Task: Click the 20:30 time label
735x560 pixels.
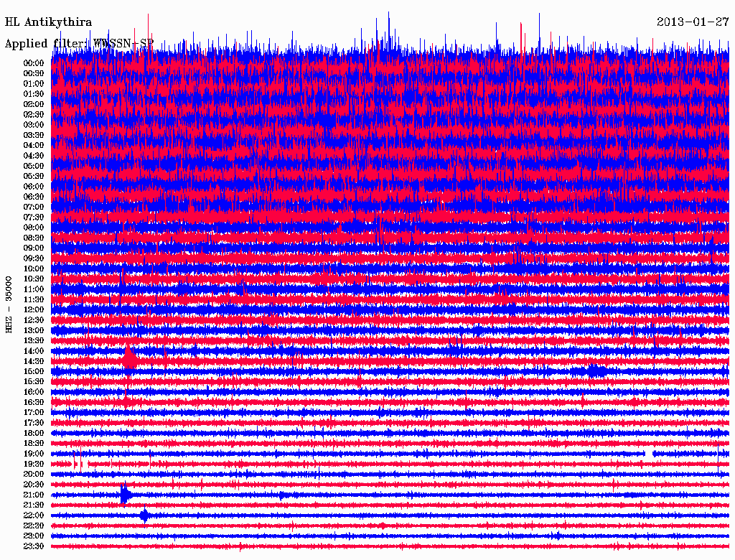Action: tap(34, 485)
